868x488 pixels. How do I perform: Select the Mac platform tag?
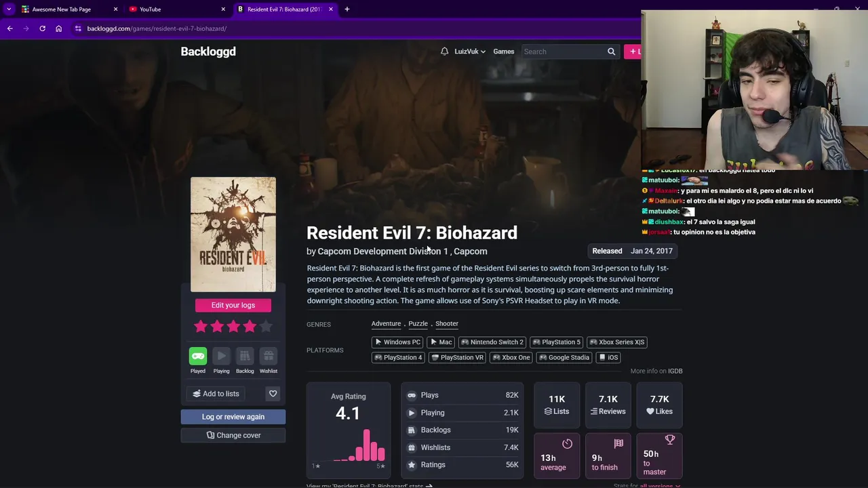coord(441,342)
